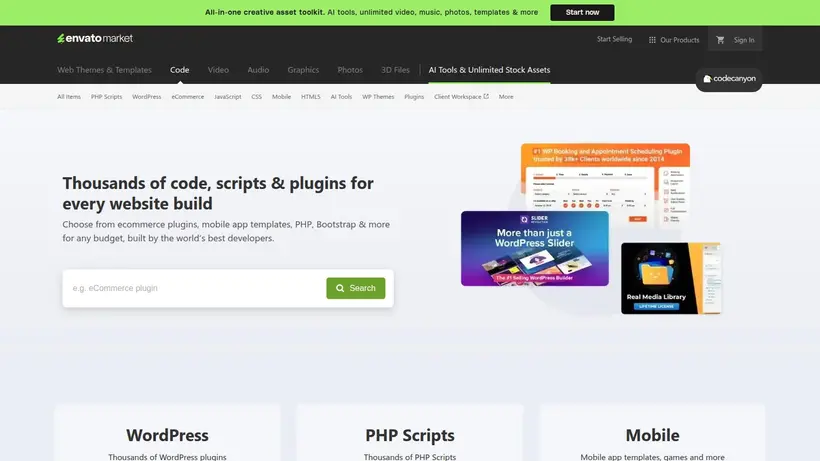Image resolution: width=820 pixels, height=461 pixels.
Task: Open Our Products menu
Action: pos(674,40)
